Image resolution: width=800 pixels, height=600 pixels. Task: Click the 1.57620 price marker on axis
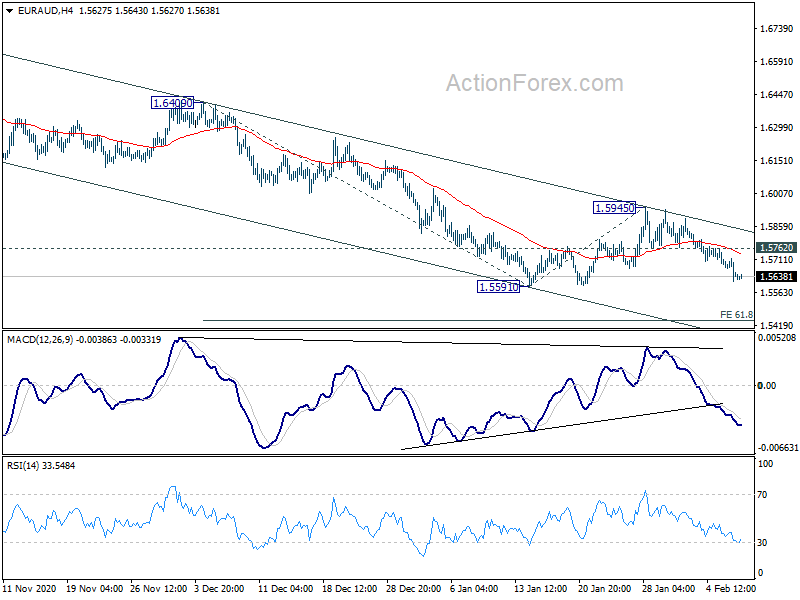(777, 247)
